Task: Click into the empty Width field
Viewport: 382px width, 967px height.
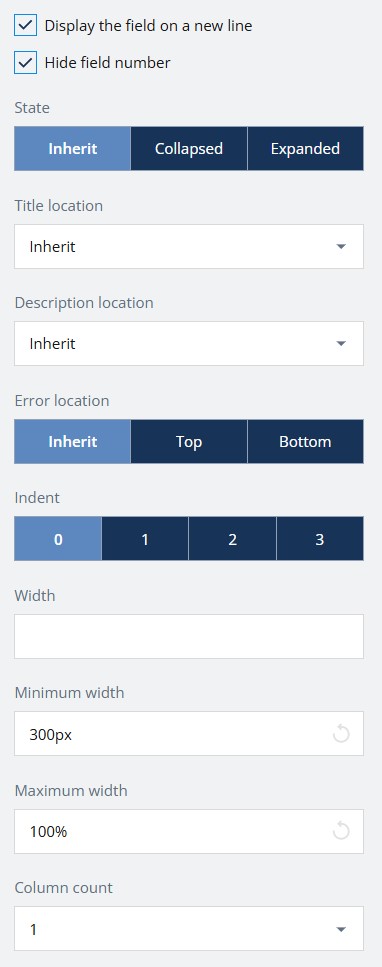Action: click(x=189, y=636)
